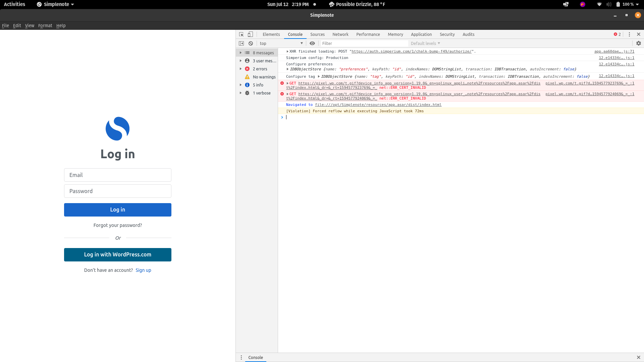Screen dimensions: 644x362
Task: Click the eye icon to create live expression
Action: 312,43
